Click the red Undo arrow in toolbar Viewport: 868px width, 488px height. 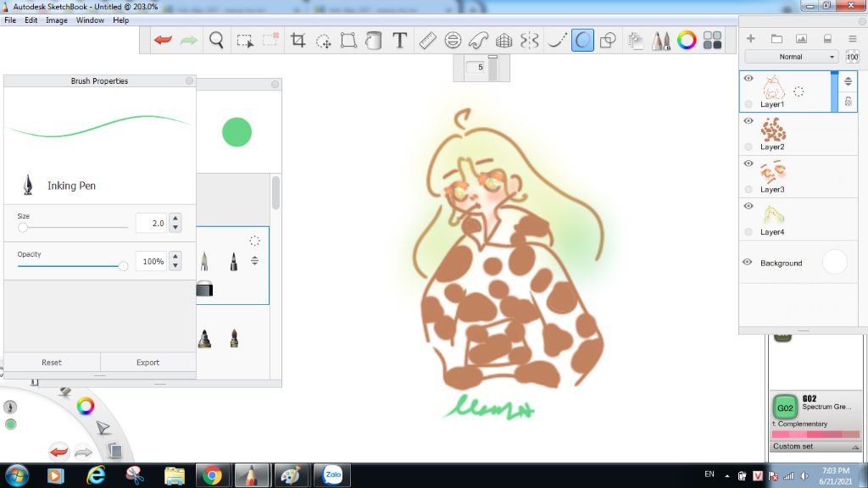click(163, 40)
